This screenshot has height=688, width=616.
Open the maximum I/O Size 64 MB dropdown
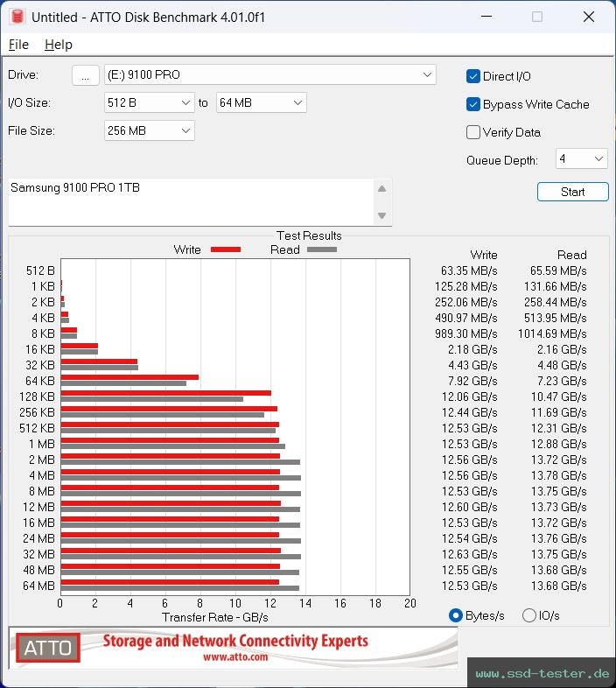click(x=261, y=102)
